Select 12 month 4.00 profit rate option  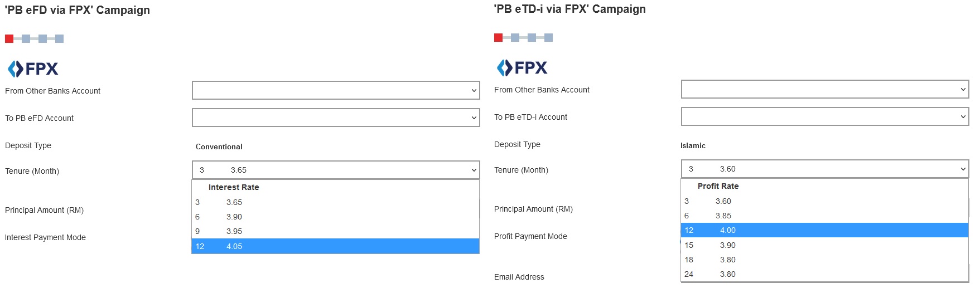click(x=824, y=230)
